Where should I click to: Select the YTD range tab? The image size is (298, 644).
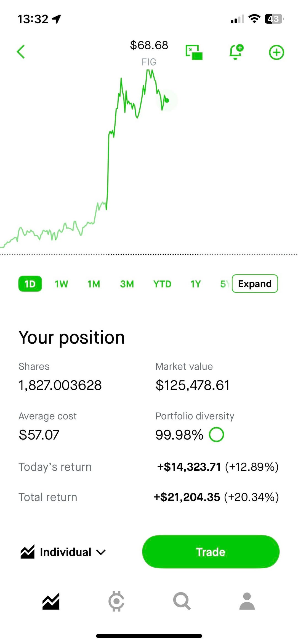point(162,284)
